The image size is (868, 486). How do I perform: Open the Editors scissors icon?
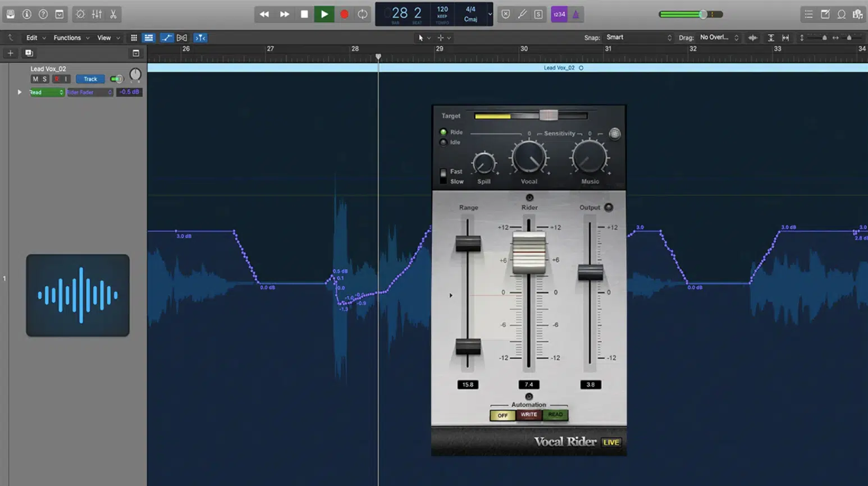click(x=113, y=14)
